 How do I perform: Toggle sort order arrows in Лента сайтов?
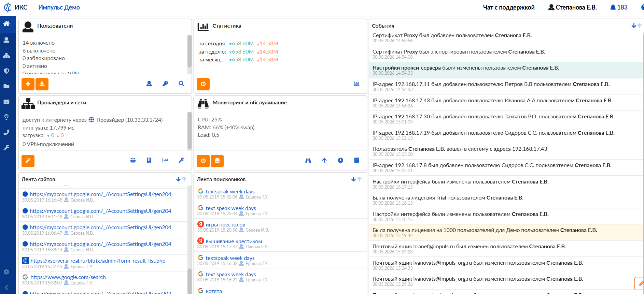click(x=181, y=179)
